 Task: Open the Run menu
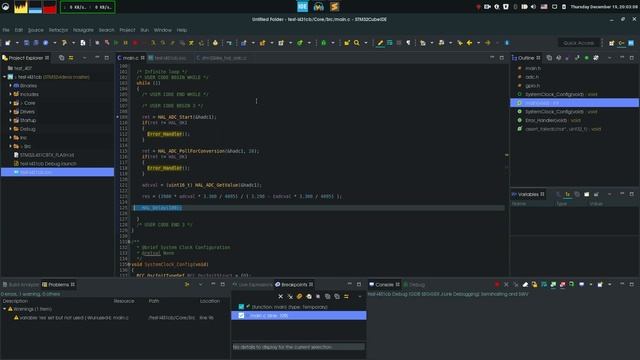(x=144, y=30)
